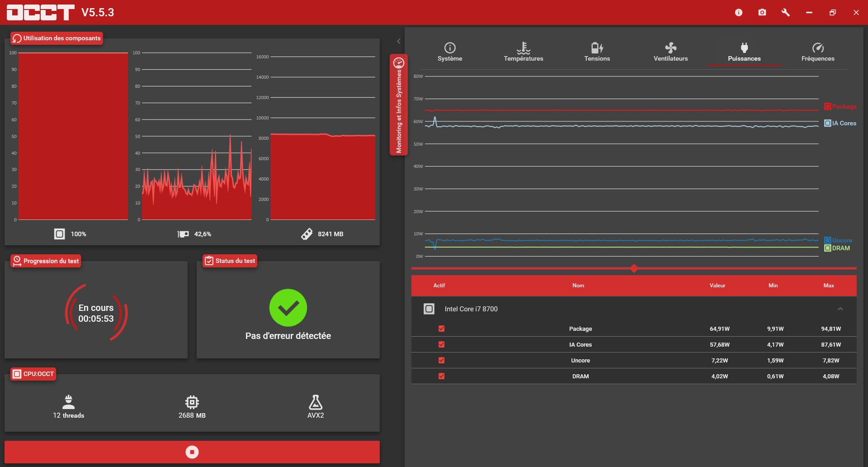Click the IA Cores legend icon
Screen dimensions: 868x467
point(828,123)
